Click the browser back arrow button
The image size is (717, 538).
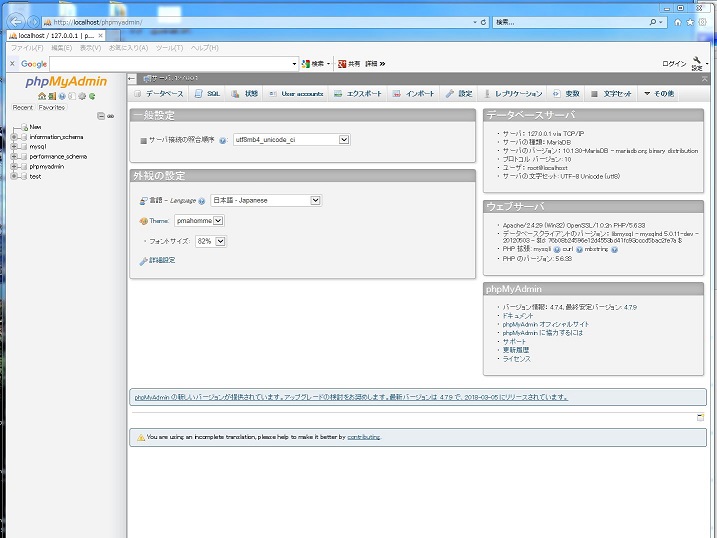17,21
